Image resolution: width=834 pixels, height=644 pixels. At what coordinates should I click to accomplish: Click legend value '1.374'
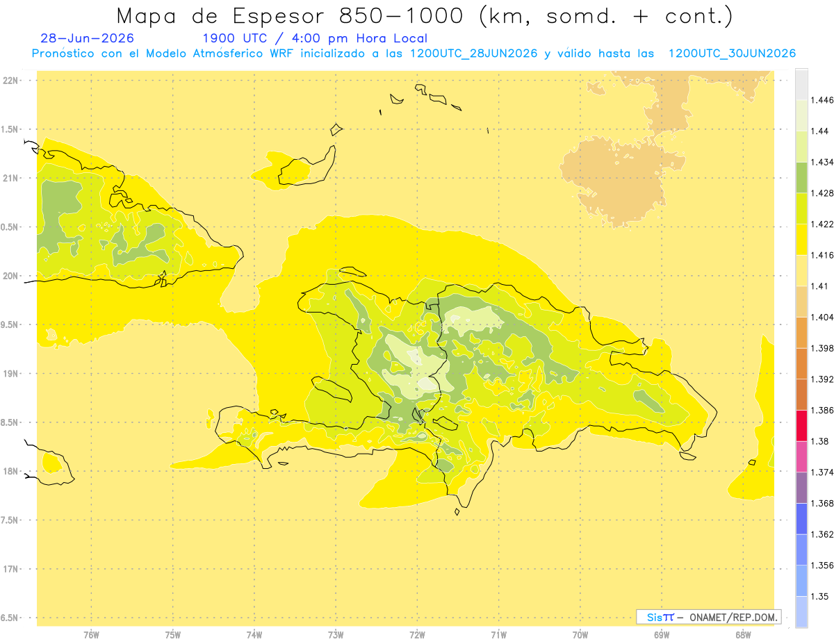822,472
